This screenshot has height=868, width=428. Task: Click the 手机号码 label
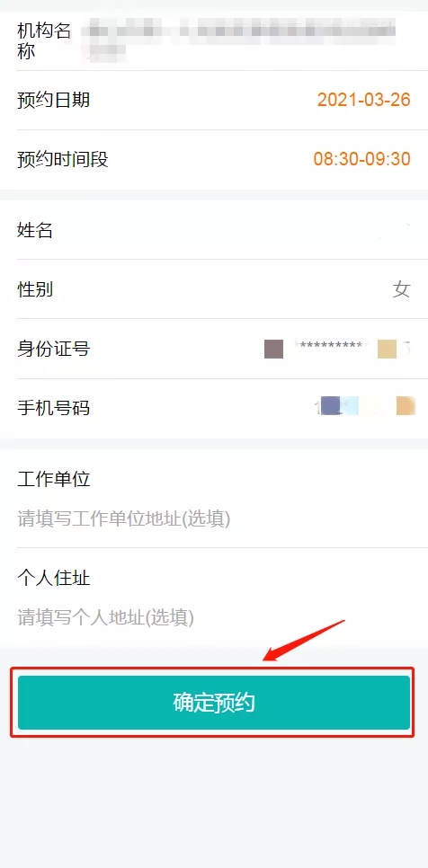[x=53, y=408]
